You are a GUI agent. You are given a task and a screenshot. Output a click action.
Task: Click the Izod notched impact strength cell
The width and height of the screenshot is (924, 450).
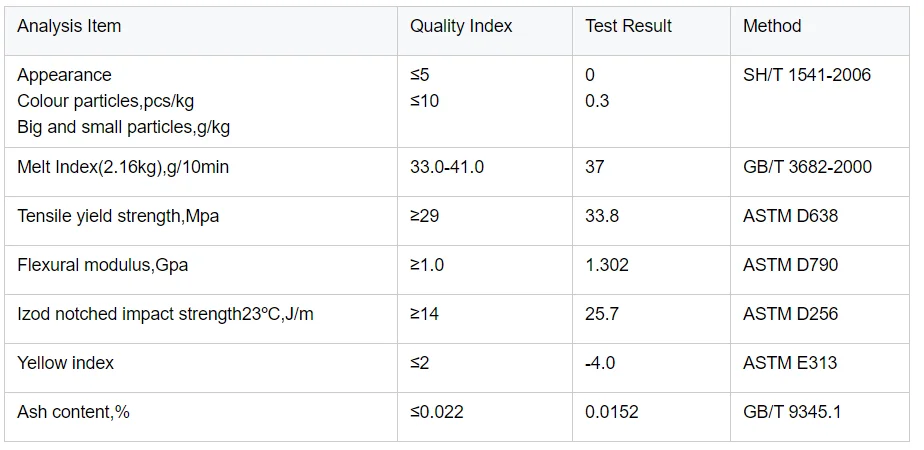[x=166, y=314]
